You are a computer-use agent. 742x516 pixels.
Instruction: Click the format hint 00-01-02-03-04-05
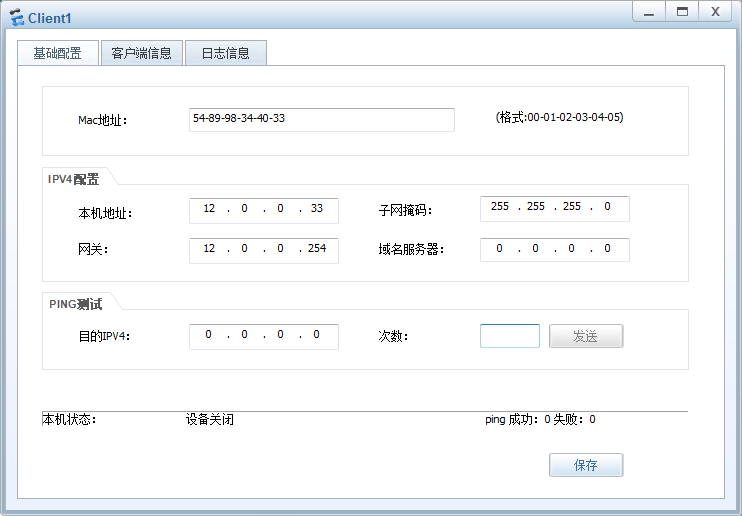point(559,117)
